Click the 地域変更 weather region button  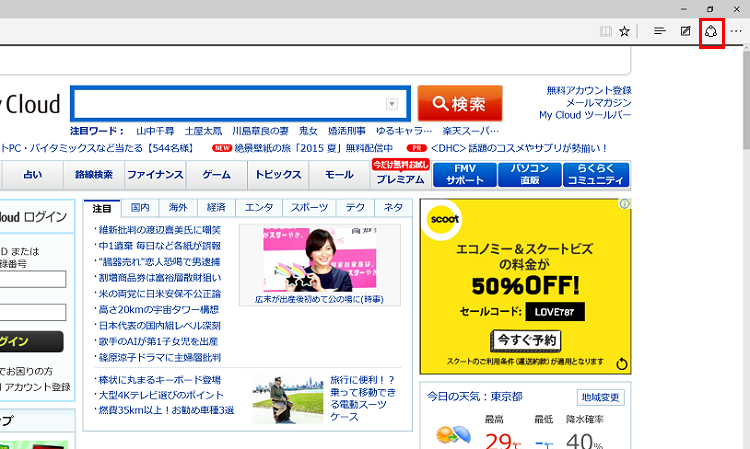click(x=600, y=397)
